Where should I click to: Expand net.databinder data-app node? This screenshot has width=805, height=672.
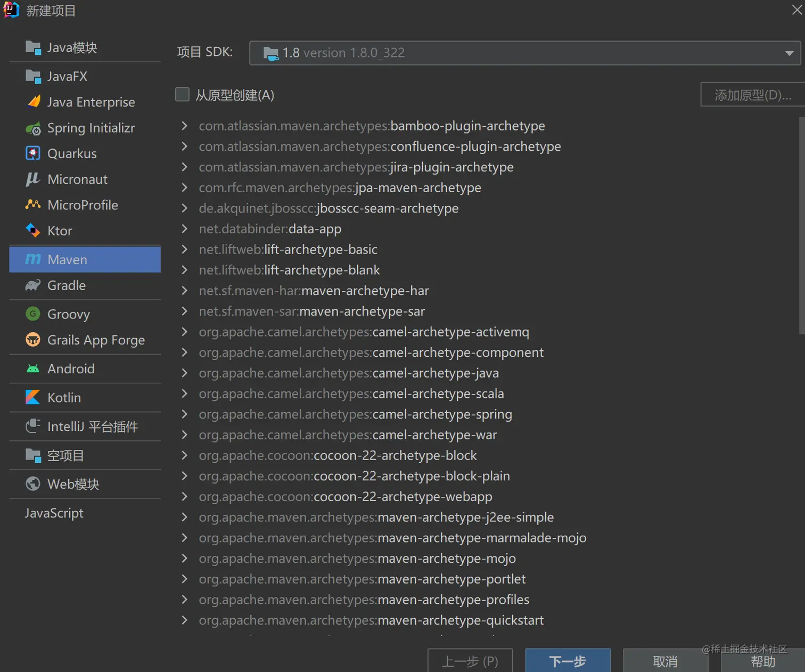pos(184,228)
